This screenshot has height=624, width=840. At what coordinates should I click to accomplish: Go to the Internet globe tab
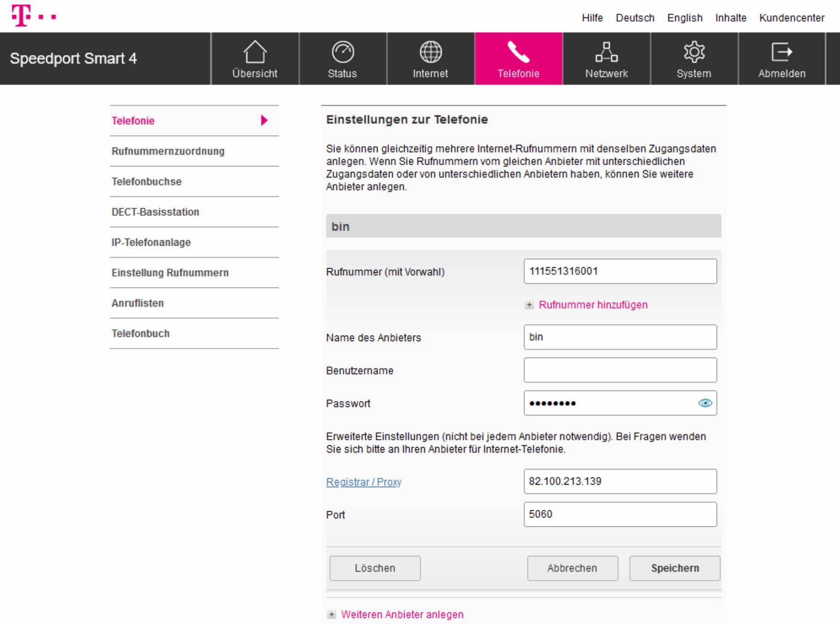click(431, 59)
